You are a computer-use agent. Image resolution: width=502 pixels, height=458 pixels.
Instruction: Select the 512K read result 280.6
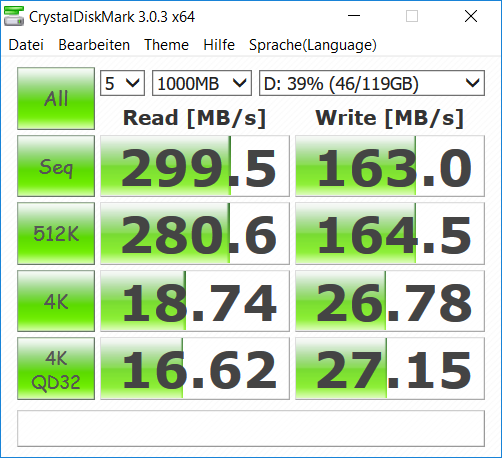coord(195,233)
